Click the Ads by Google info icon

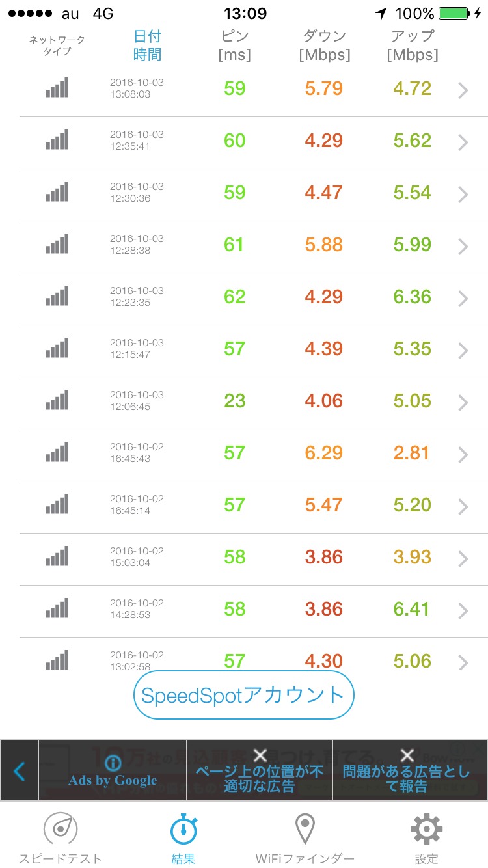click(x=113, y=763)
